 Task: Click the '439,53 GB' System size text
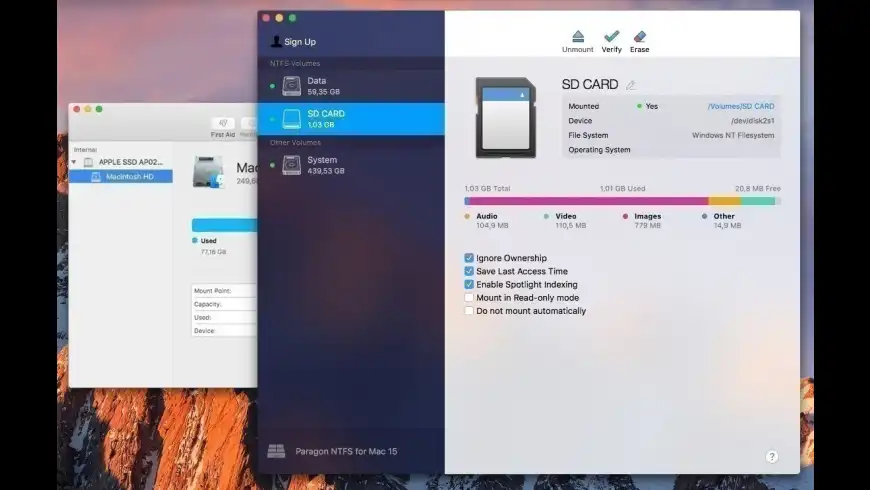(x=326, y=171)
